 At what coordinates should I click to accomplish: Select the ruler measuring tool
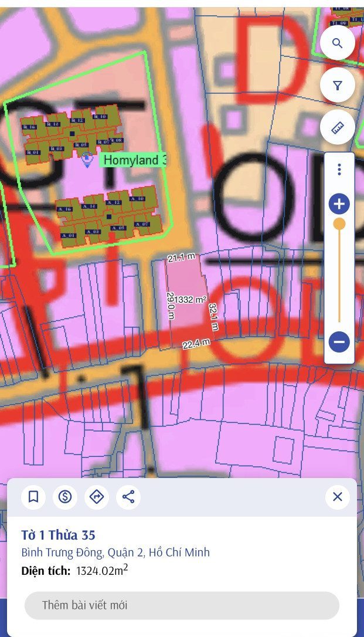(337, 127)
